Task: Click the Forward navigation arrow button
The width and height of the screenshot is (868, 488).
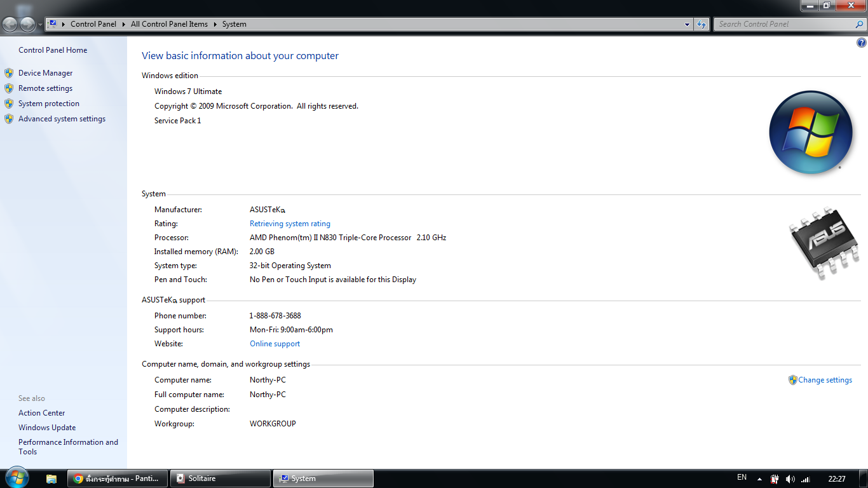Action: click(28, 24)
